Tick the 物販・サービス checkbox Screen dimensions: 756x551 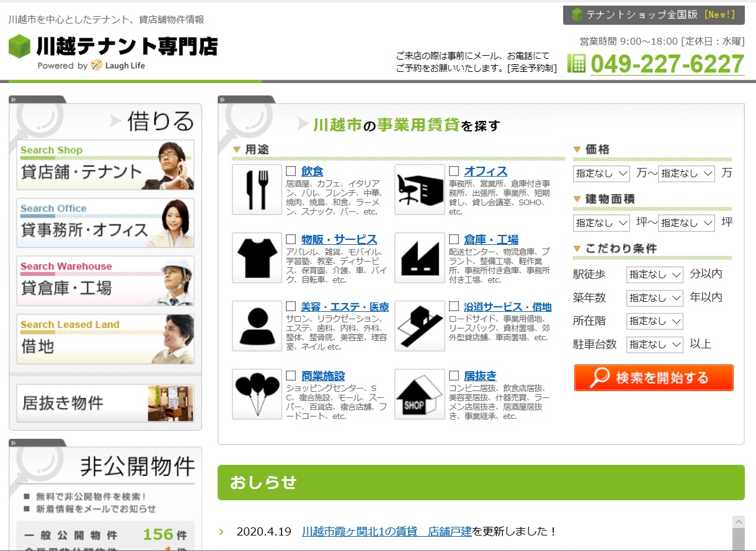[x=291, y=239]
